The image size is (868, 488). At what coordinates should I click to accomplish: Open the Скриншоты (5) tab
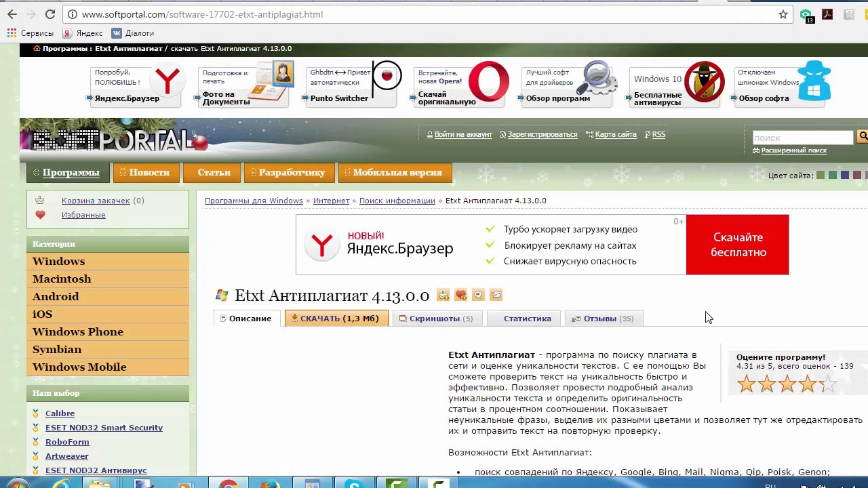click(x=437, y=319)
